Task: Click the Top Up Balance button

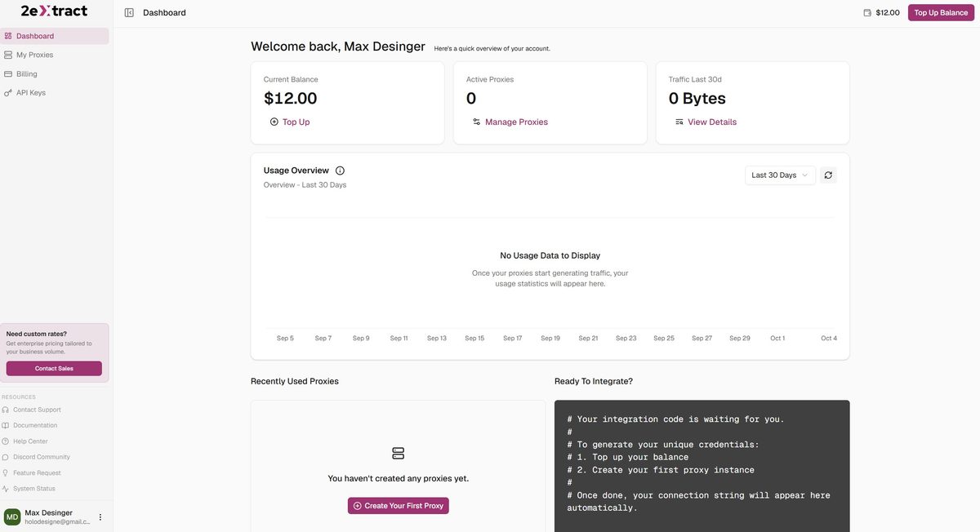Action: pyautogui.click(x=941, y=12)
